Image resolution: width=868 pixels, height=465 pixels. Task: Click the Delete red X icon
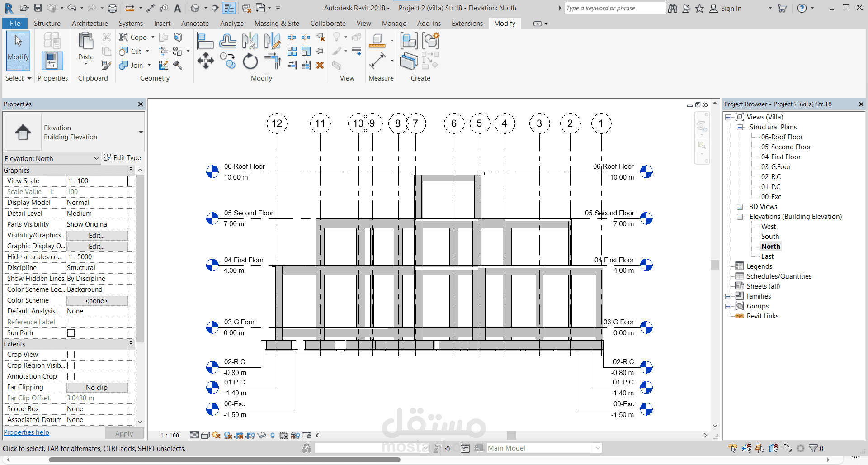320,65
